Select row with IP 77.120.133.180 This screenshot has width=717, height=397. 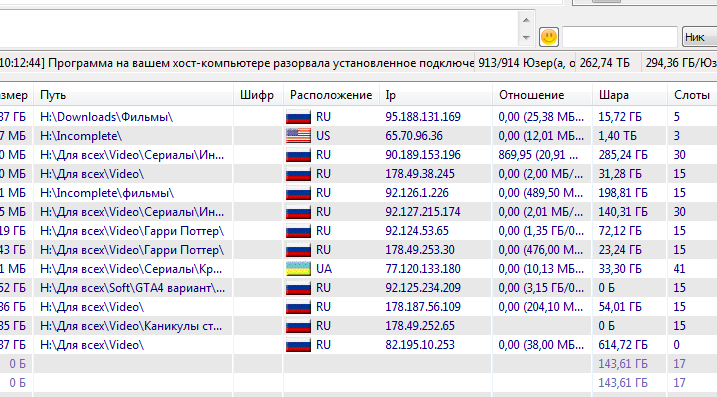point(358,269)
